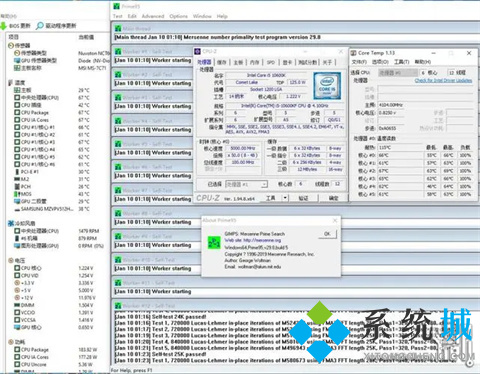The image size is (480, 374).
Task: Click the Main thread window icon
Action: click(118, 29)
